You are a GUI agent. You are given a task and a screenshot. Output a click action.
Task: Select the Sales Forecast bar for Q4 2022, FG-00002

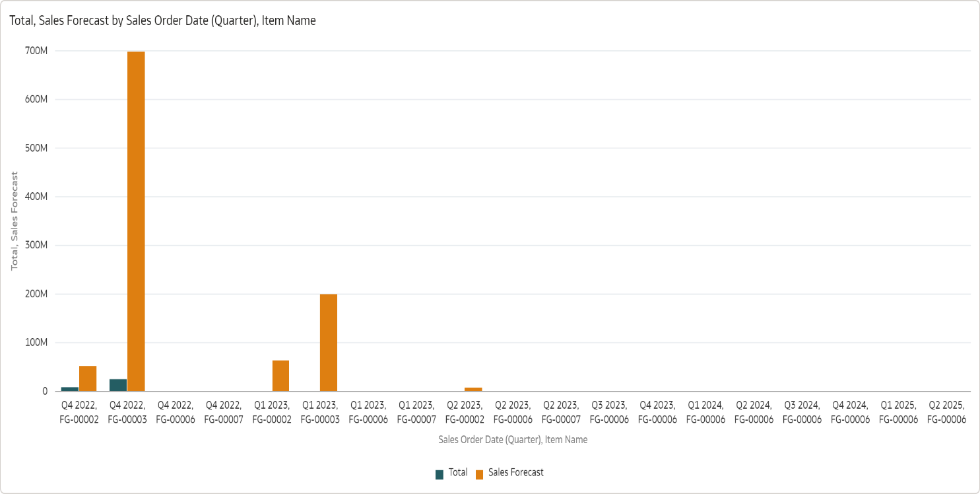[x=88, y=378]
